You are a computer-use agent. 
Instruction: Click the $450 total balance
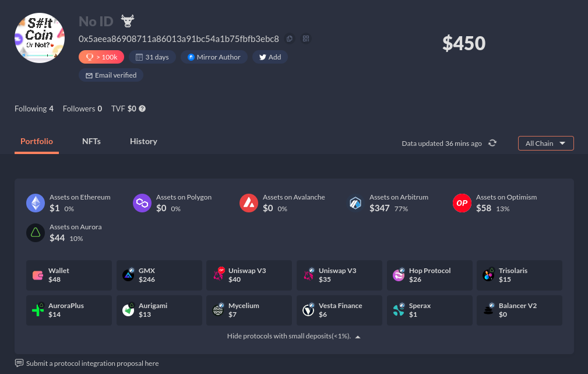coord(464,43)
